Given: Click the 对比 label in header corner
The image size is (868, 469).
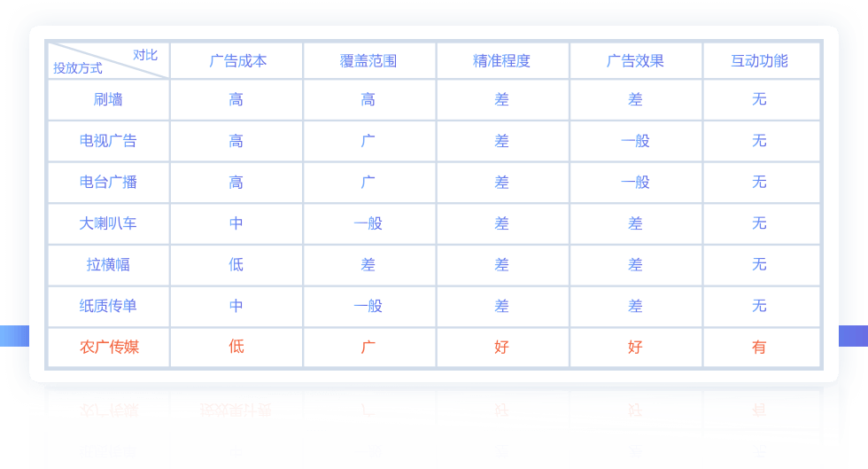Looking at the screenshot, I should [x=145, y=55].
